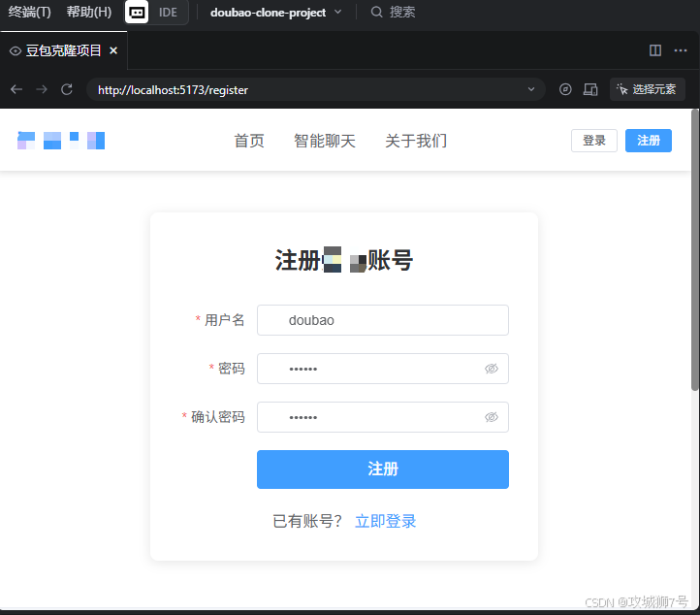Submit the form with the large 注册 button
The height and width of the screenshot is (615, 700).
[383, 469]
